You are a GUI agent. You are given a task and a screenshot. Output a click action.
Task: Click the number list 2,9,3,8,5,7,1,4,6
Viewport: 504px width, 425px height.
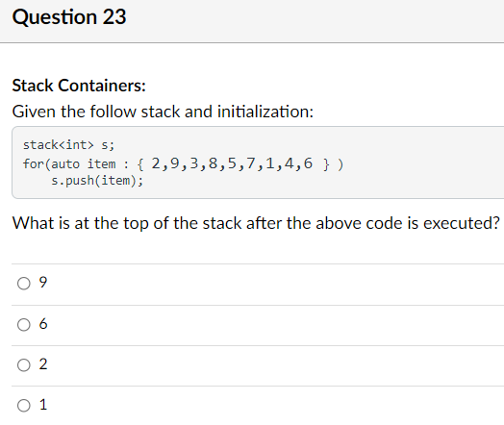click(x=232, y=163)
